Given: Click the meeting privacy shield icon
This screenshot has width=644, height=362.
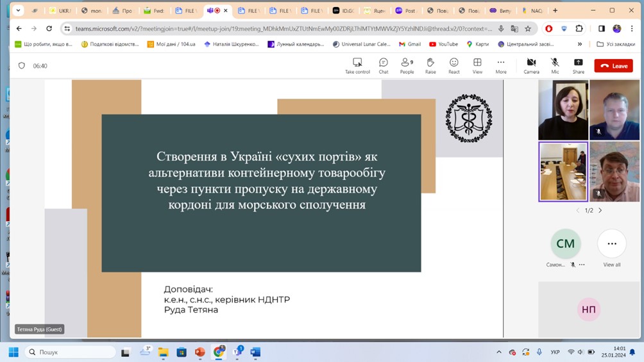Looking at the screenshot, I should (x=22, y=65).
